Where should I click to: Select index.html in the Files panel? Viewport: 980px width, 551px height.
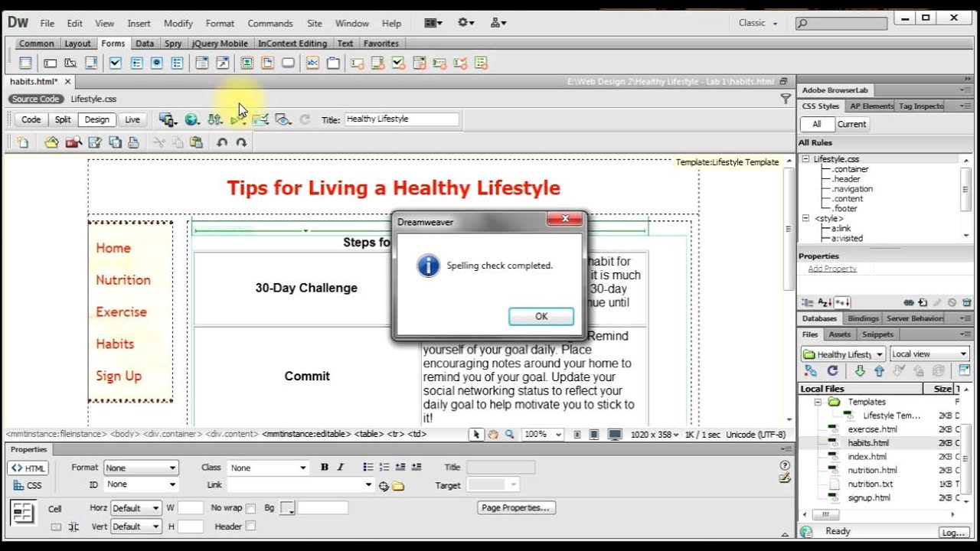click(867, 457)
